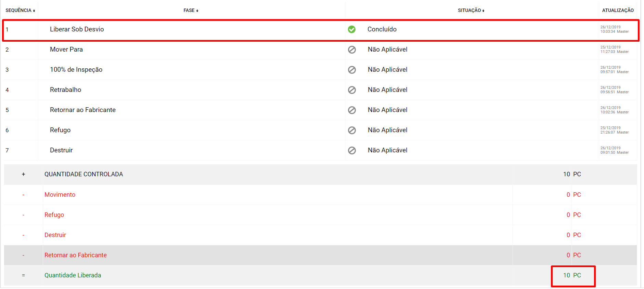This screenshot has height=289, width=644.
Task: Click the Não Aplicável icon for Retornar ao Fabricante phase
Action: 352,110
